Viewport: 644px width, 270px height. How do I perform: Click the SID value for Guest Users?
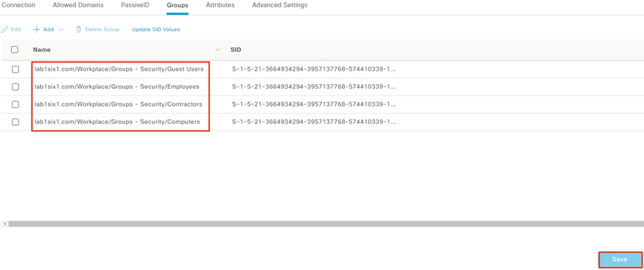click(x=314, y=69)
